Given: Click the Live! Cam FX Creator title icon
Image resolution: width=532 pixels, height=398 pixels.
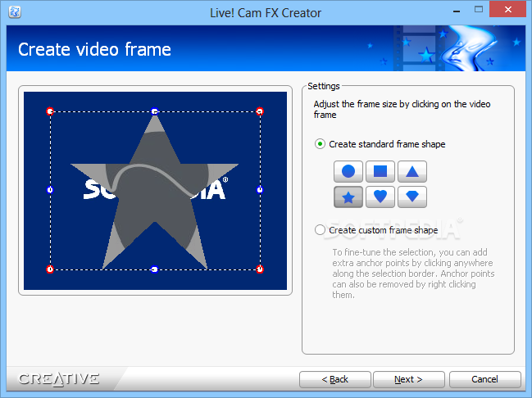Looking at the screenshot, I should click(15, 12).
